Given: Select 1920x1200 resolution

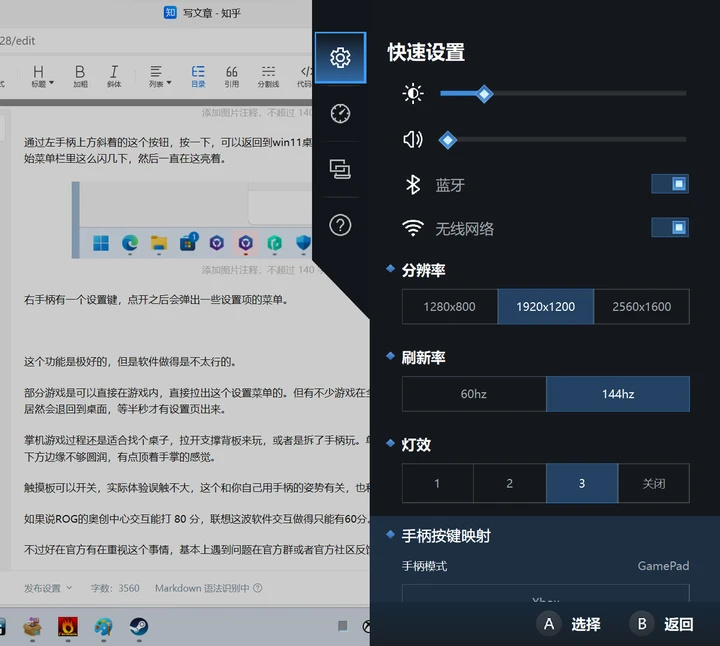Looking at the screenshot, I should pyautogui.click(x=546, y=307).
